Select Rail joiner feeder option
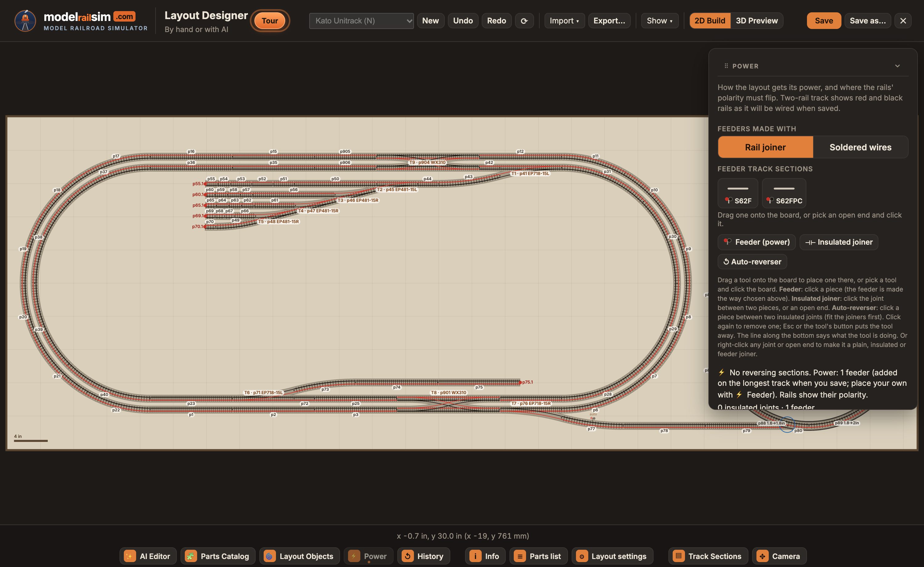Screen dimensions: 924x567 pos(765,147)
